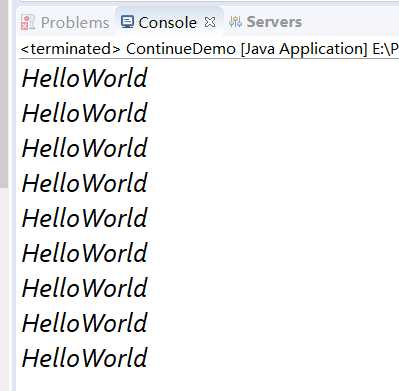The width and height of the screenshot is (399, 391).
Task: Click the gray vertical scrollbar at left edge
Action: (4, 93)
